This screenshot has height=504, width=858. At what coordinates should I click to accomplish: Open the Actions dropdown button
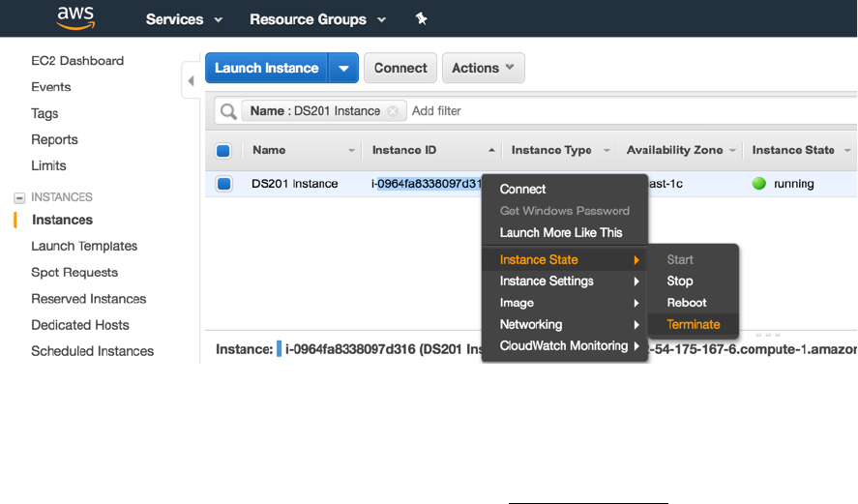point(484,69)
